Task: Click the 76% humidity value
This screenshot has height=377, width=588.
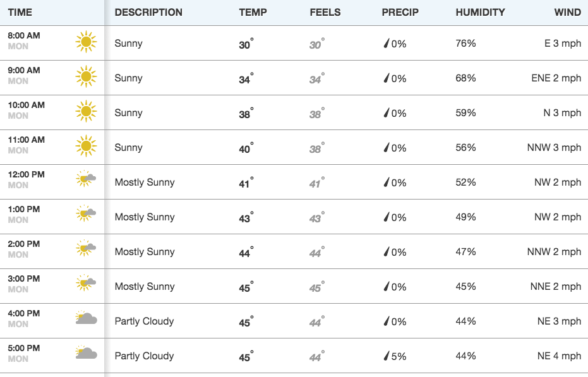Action: coord(465,43)
